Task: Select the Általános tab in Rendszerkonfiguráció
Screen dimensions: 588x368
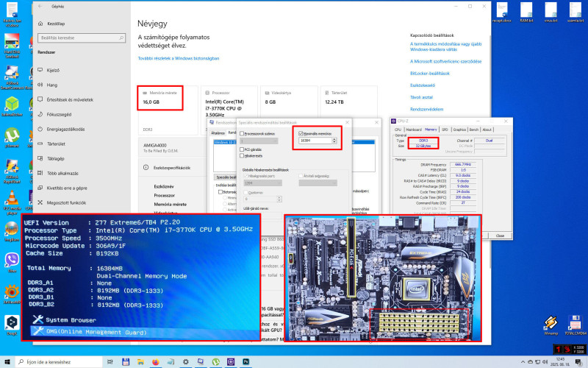Action: [218, 133]
